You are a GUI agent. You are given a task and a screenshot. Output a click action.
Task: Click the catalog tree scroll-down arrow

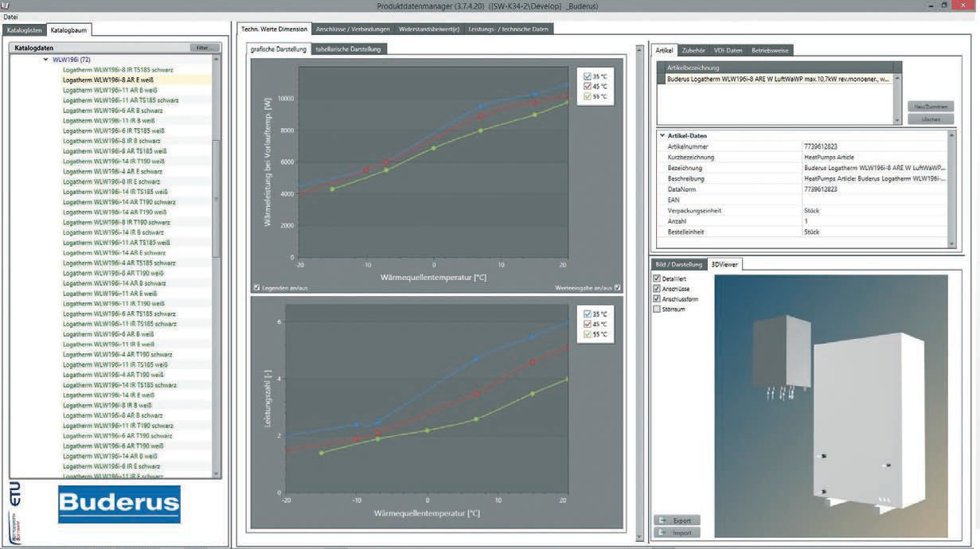216,474
